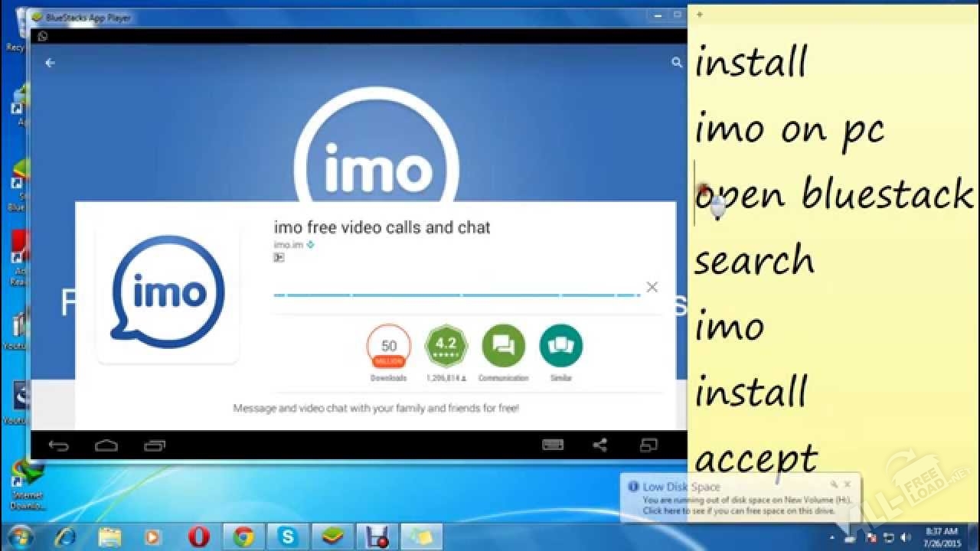Viewport: 980px width, 551px height.
Task: Dismiss the Low Disk Space notification
Action: (847, 484)
